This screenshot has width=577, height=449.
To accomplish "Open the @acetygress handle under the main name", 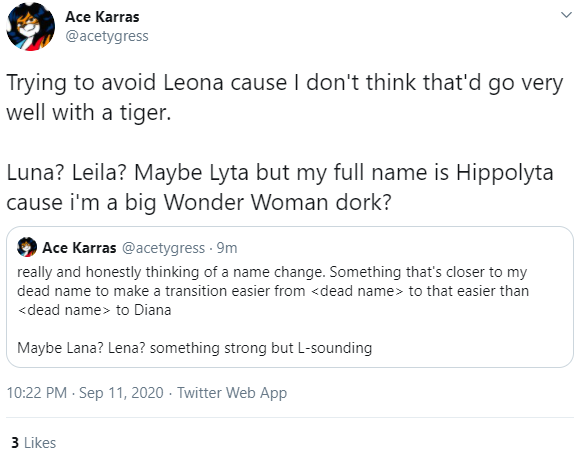I will coord(107,36).
